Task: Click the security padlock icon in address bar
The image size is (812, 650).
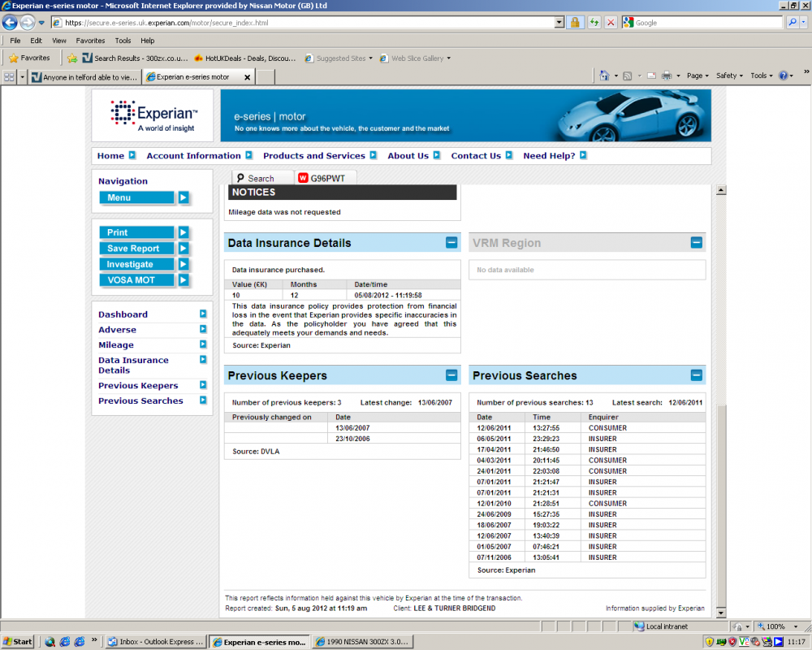Action: [x=575, y=23]
